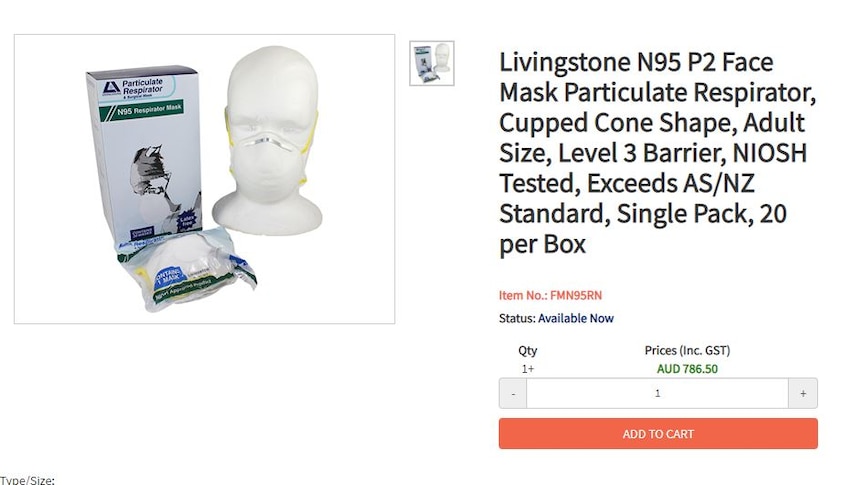
Task: Click the packaged single mask in the photo
Action: [x=187, y=269]
